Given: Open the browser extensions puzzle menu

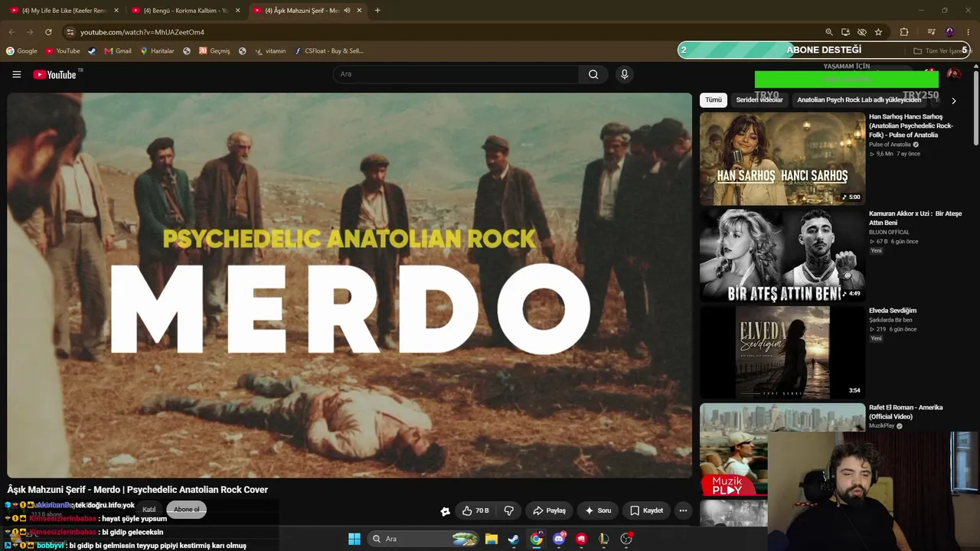Looking at the screenshot, I should click(x=904, y=32).
